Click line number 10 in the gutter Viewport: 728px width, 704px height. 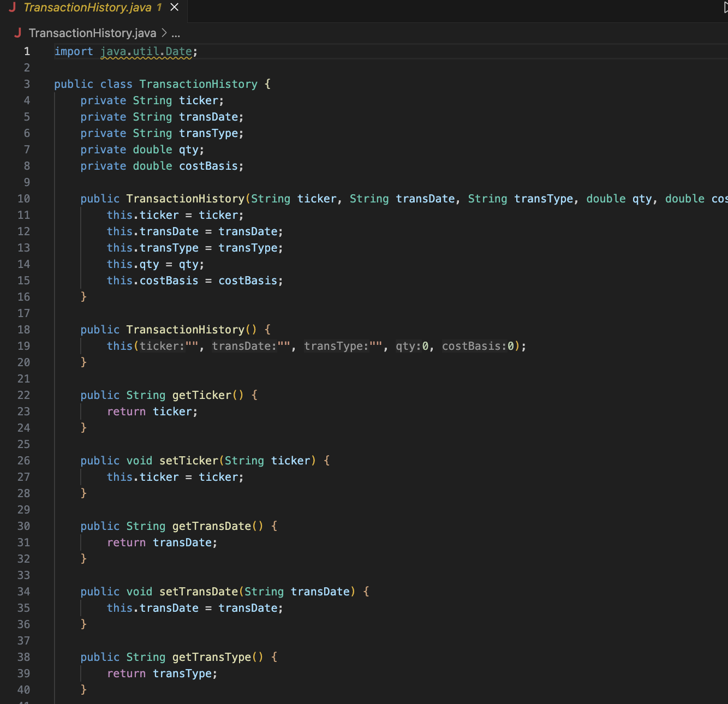tap(24, 198)
